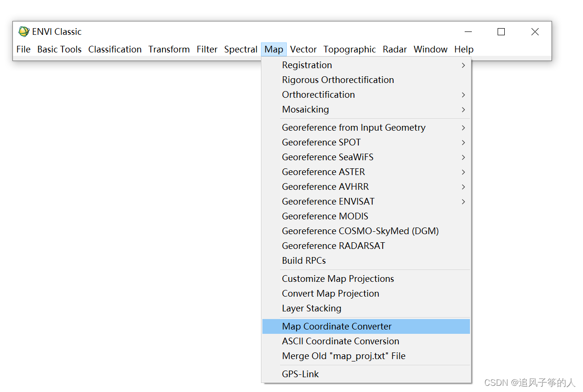Image resolution: width=583 pixels, height=392 pixels.
Task: Open GPS-Link
Action: 366,374
